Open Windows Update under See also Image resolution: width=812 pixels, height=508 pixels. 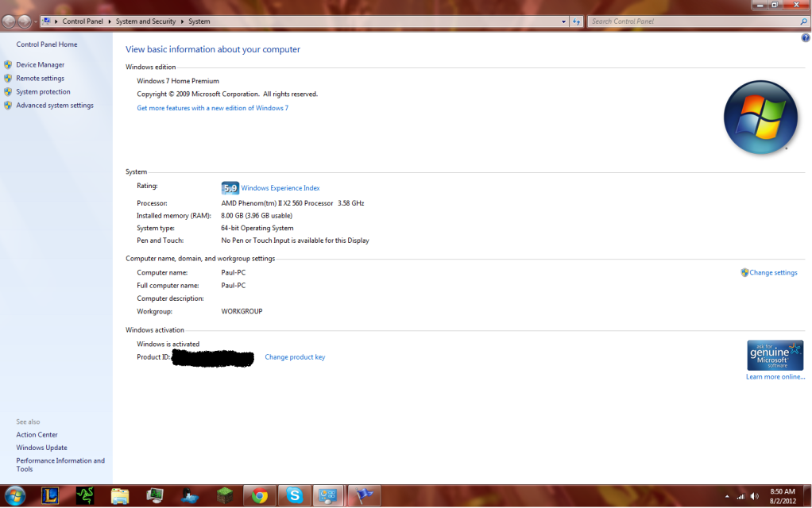[x=41, y=448]
